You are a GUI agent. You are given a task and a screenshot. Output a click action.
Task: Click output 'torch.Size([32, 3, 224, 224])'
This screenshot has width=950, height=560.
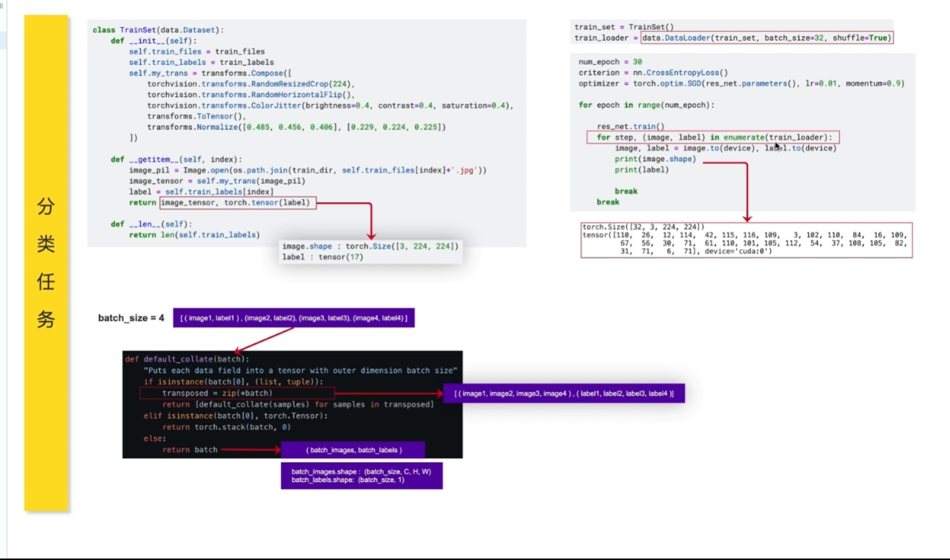click(644, 227)
